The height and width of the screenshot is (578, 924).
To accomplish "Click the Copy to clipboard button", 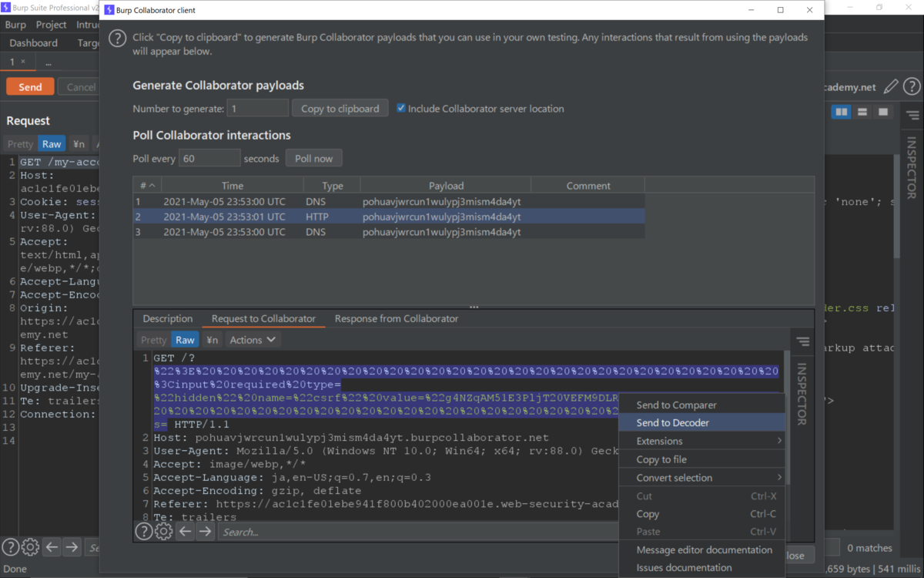I will (x=340, y=109).
